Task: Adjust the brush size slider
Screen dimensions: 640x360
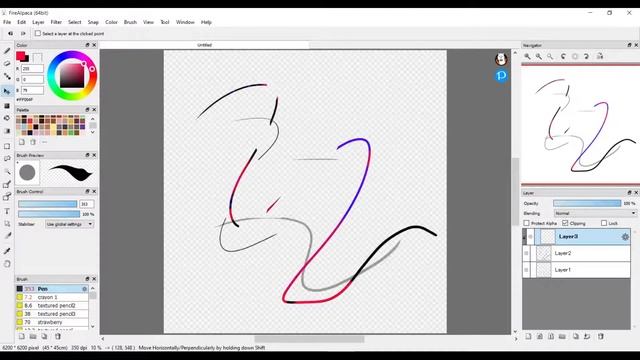Action: point(47,204)
